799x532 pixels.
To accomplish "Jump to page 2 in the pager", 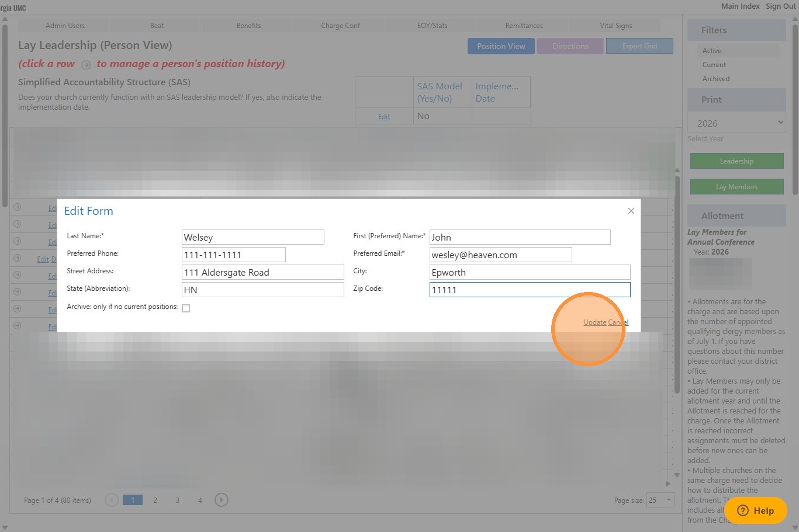I will pos(155,500).
